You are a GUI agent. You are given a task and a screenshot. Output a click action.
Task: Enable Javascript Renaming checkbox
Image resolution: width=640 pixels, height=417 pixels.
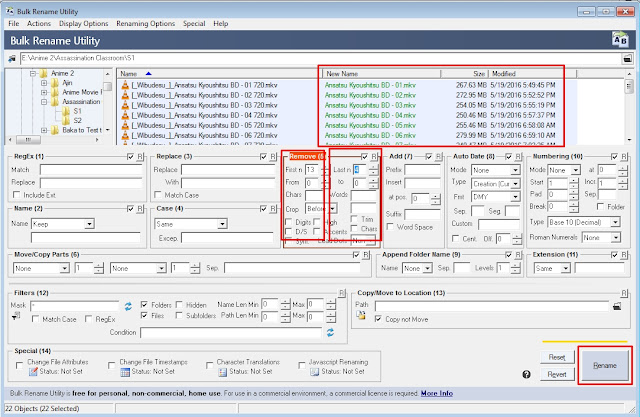click(302, 365)
